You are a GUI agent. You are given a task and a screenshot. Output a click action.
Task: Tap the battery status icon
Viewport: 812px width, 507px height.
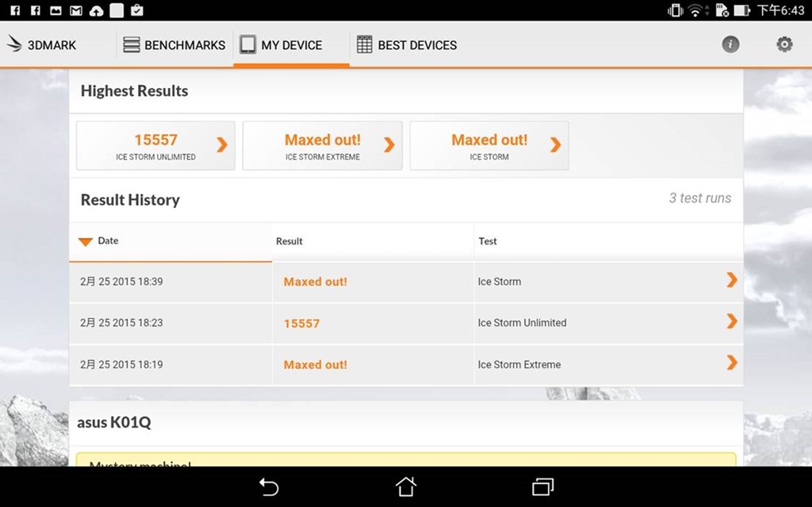coord(741,10)
